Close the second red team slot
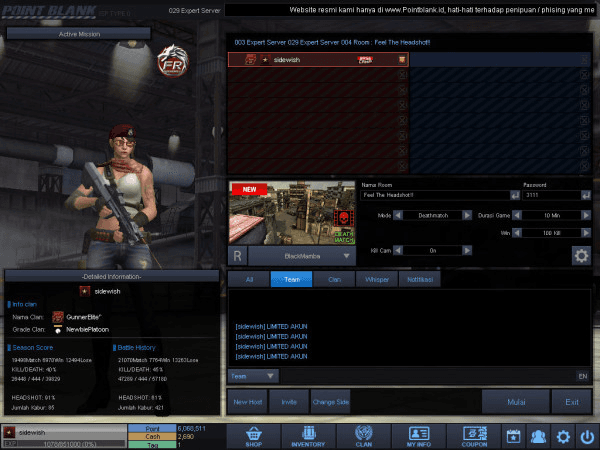 tap(402, 75)
